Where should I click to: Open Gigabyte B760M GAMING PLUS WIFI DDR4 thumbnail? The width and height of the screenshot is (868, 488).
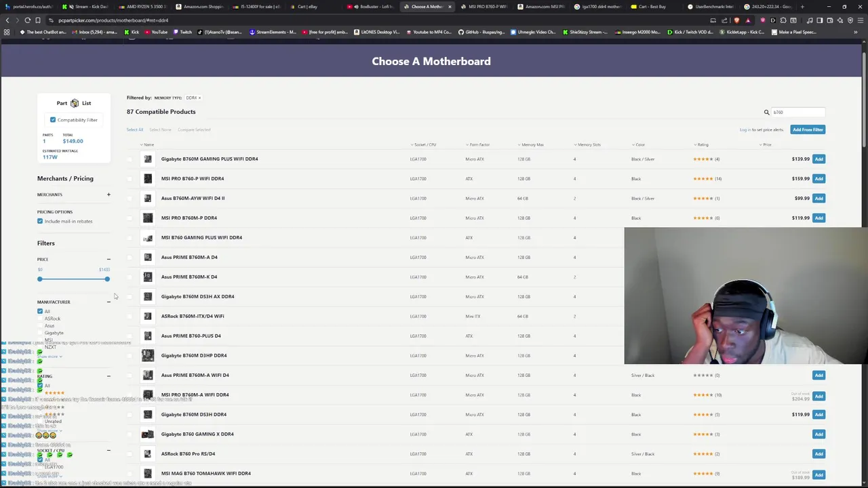[148, 159]
